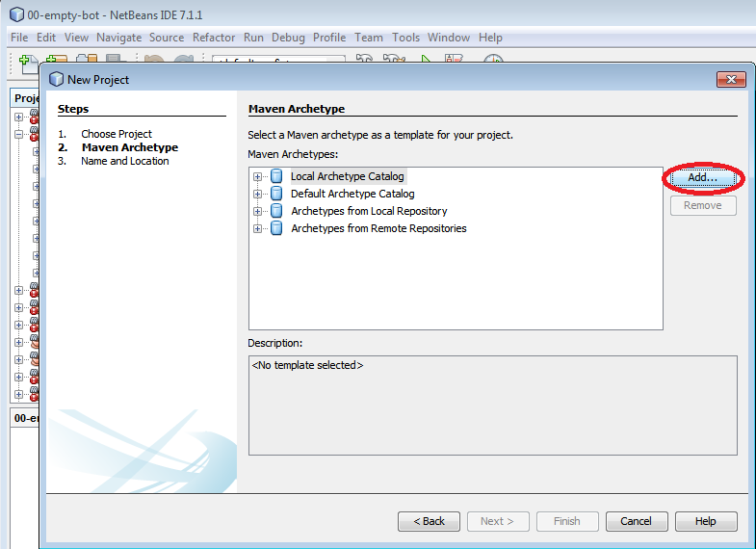This screenshot has width=756, height=549.
Task: Click NetBeans title bar cube icon
Action: tap(17, 14)
